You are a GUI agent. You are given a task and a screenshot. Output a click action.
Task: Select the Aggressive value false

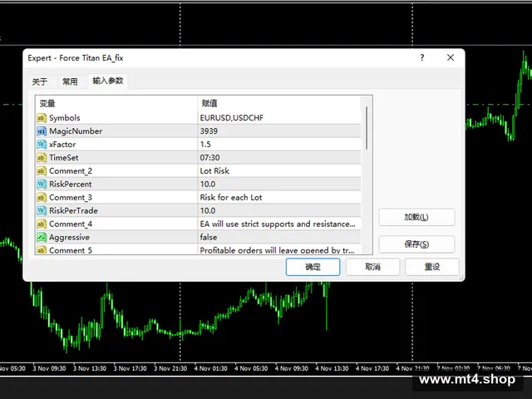pyautogui.click(x=279, y=237)
